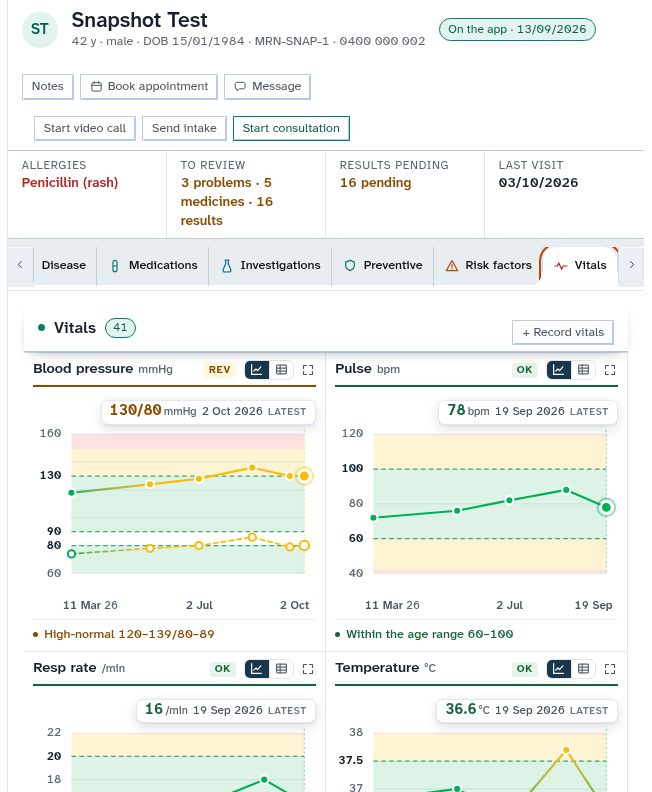Show Blood pressure table view
The image size is (652, 792).
click(x=281, y=370)
